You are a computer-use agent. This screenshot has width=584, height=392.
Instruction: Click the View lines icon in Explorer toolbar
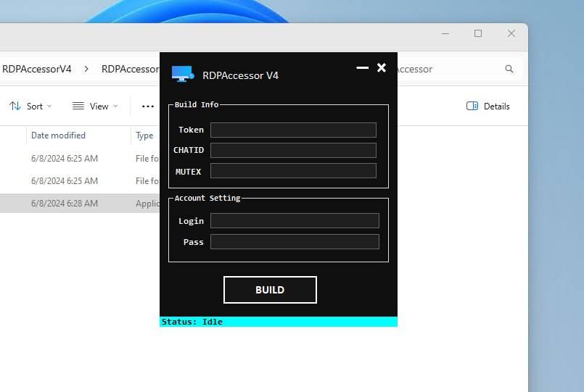78,107
